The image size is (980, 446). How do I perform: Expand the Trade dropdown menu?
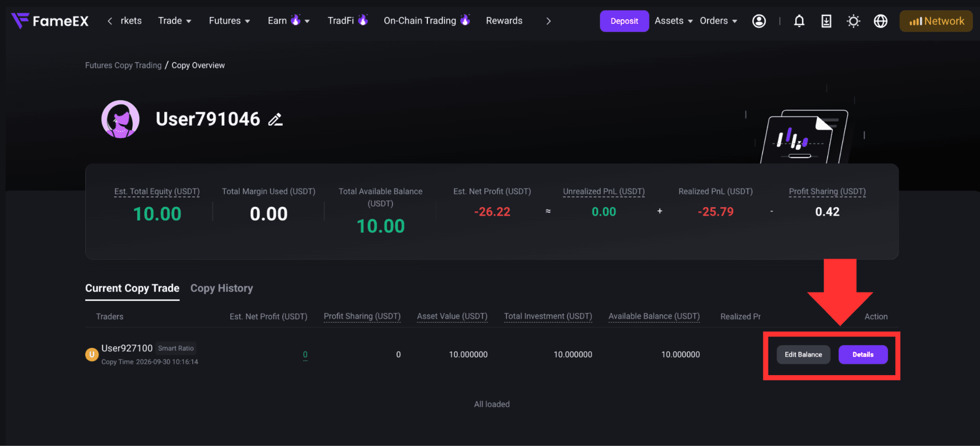click(x=175, y=21)
